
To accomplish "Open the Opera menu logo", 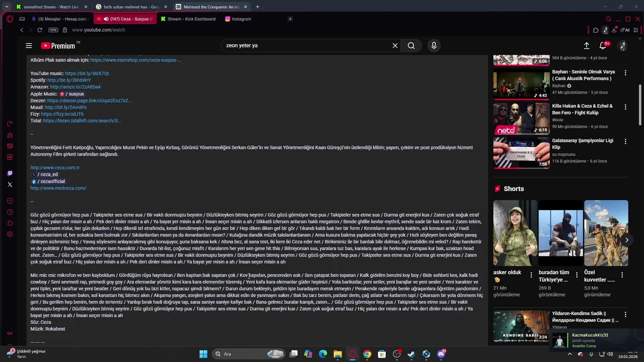I will point(10,19).
